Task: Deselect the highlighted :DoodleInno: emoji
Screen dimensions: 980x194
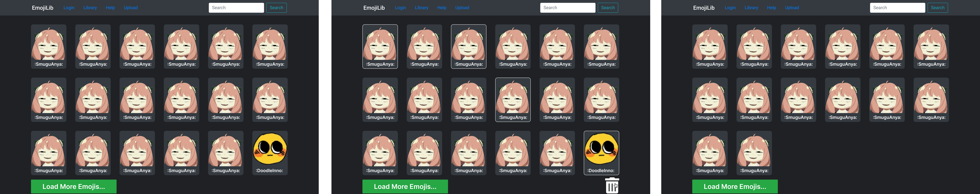Action: click(601, 152)
